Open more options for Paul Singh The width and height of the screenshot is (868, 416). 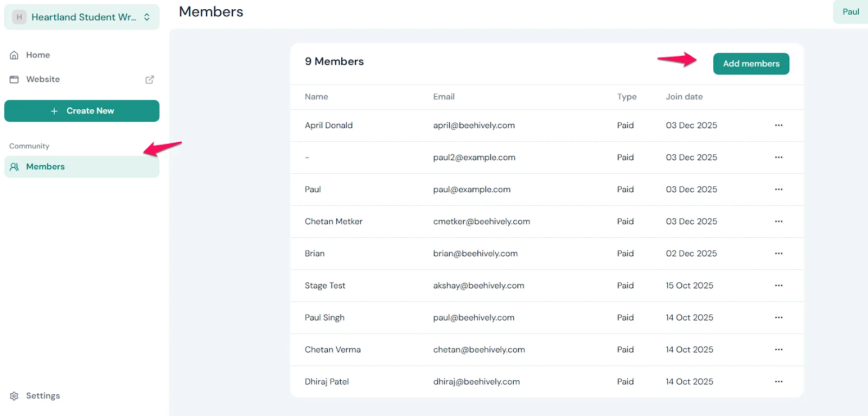click(x=778, y=318)
